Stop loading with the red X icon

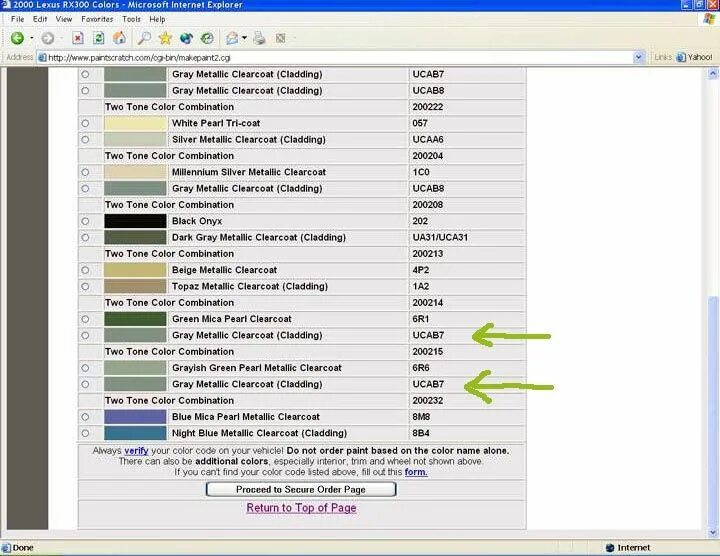tap(78, 38)
